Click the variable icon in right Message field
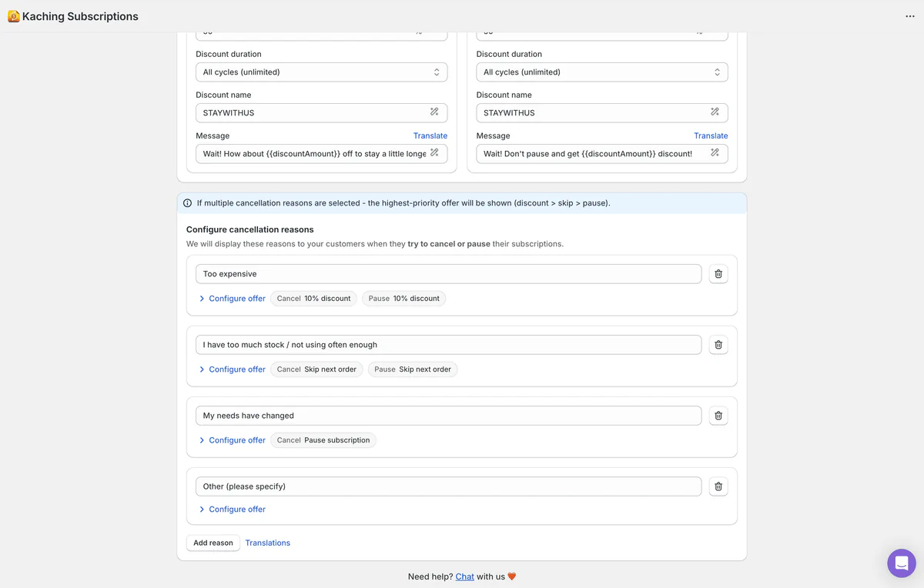 pyautogui.click(x=715, y=153)
